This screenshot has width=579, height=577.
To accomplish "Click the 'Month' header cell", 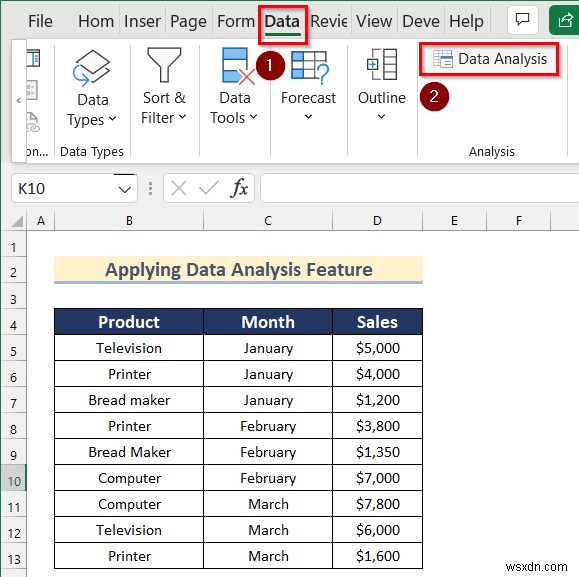I will 268,322.
